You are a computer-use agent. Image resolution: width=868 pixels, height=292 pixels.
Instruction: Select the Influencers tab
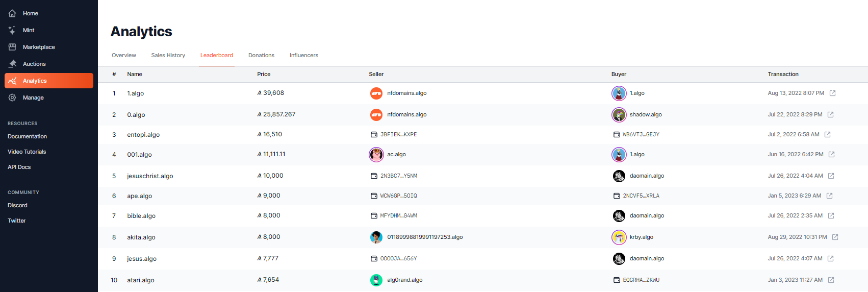coord(303,55)
